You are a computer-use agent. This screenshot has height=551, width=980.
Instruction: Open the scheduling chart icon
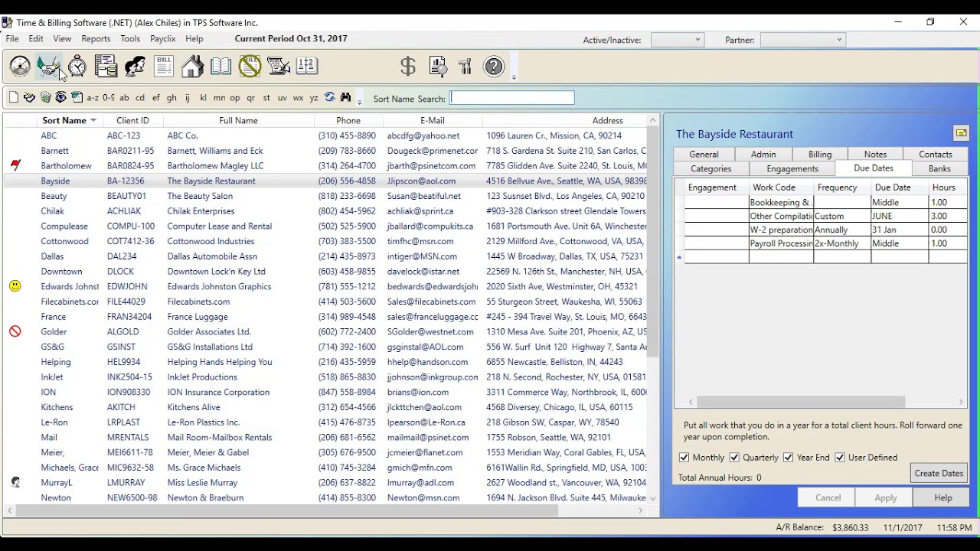point(106,67)
